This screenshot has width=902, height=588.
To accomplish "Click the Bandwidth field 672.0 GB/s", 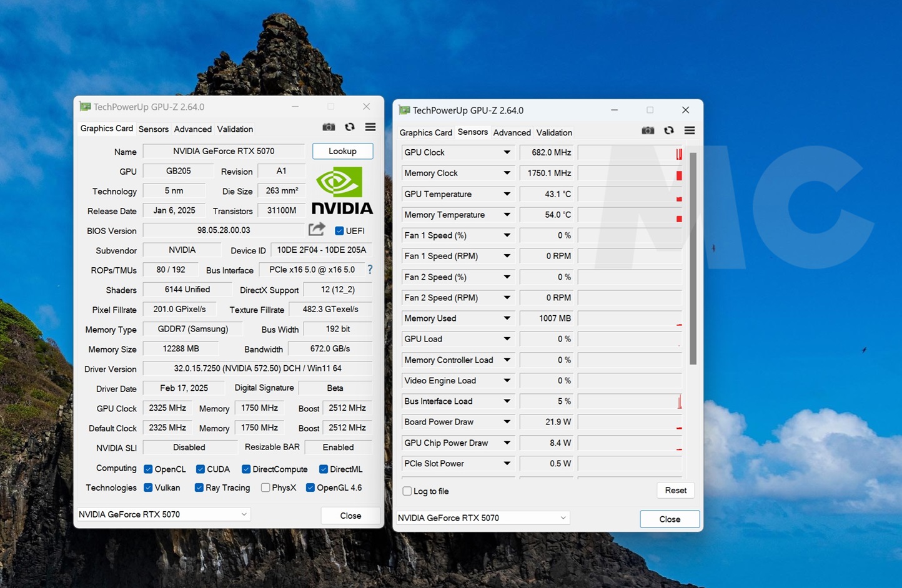I will coord(330,348).
